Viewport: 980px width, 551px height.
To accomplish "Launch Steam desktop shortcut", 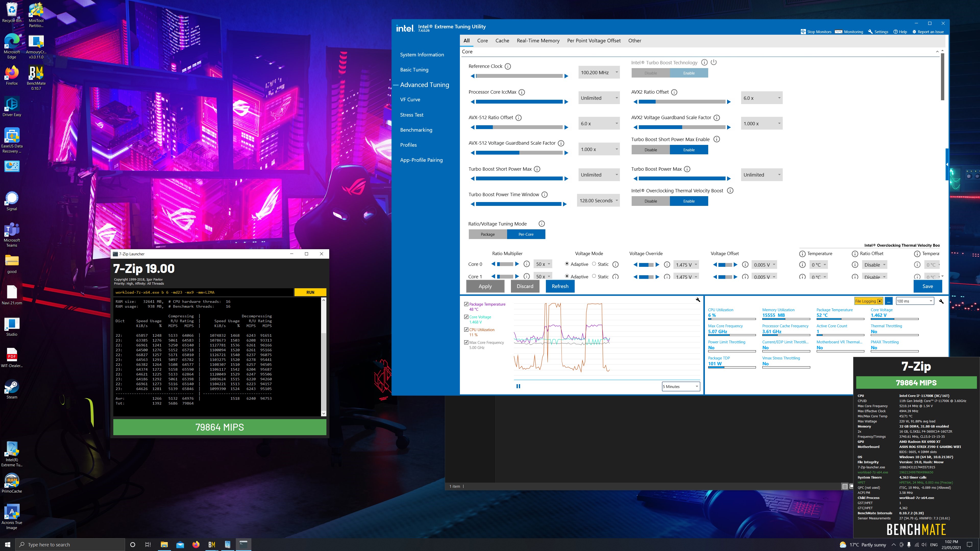I will (x=12, y=389).
